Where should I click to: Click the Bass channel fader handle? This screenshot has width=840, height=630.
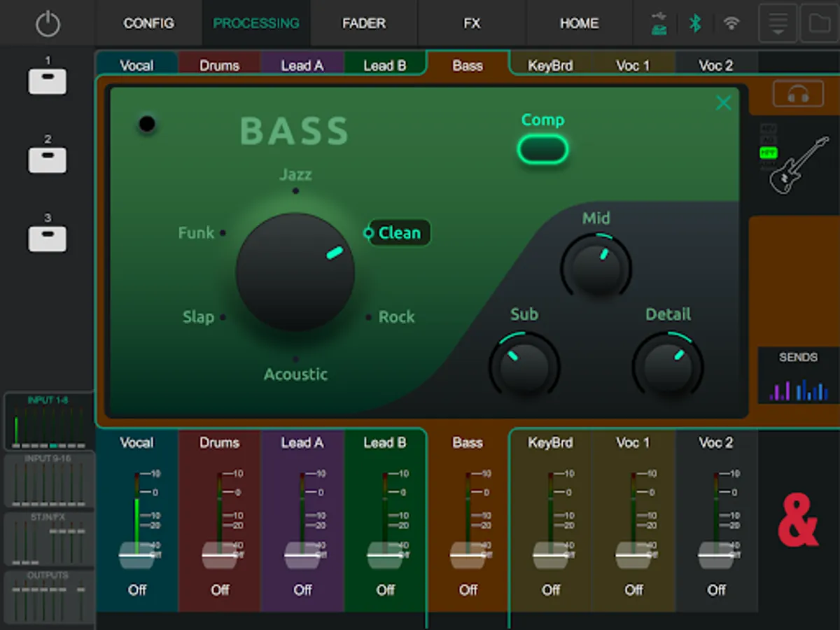468,554
